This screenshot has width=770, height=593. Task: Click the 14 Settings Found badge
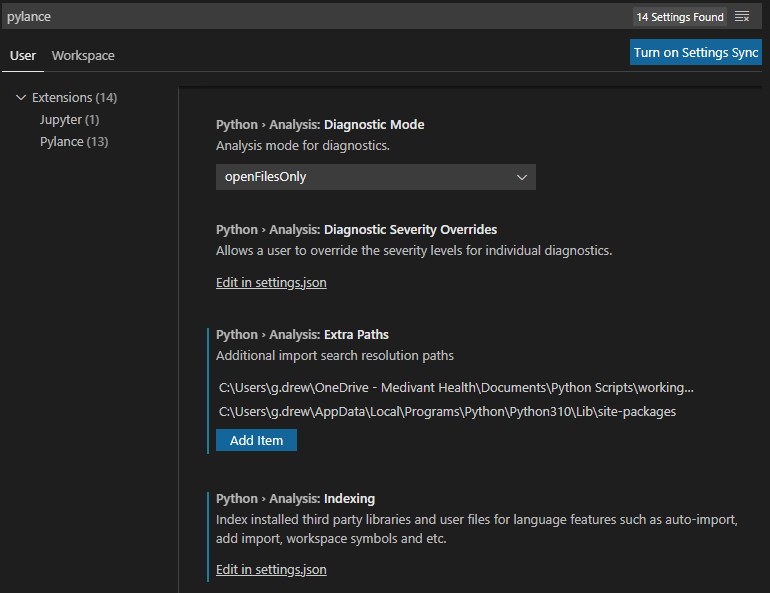pos(680,17)
